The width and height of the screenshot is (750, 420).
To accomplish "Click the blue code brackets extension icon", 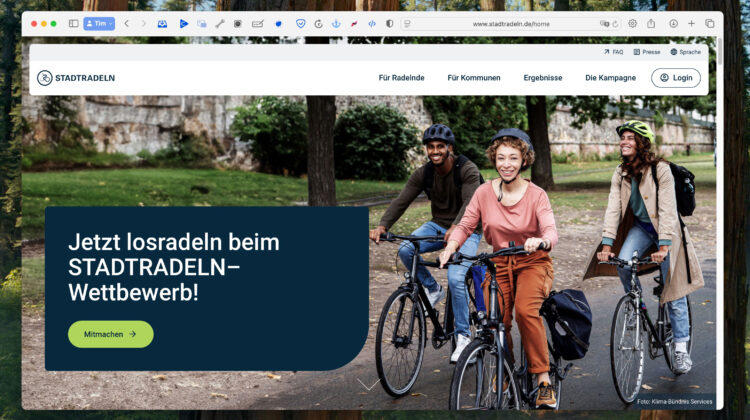I will point(372,23).
